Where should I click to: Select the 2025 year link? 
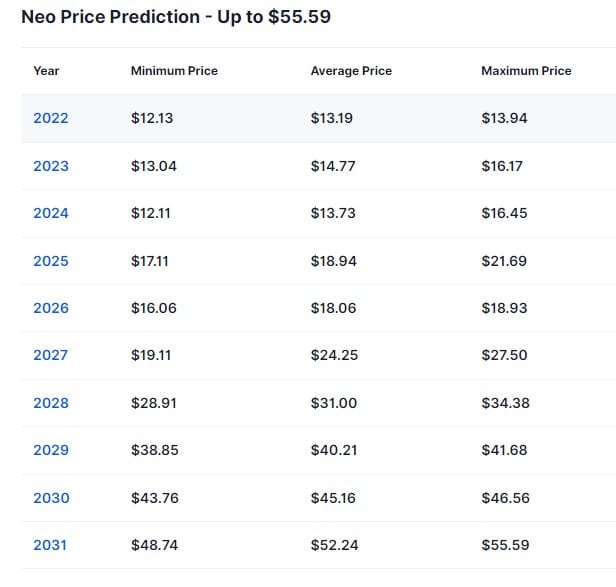click(51, 261)
